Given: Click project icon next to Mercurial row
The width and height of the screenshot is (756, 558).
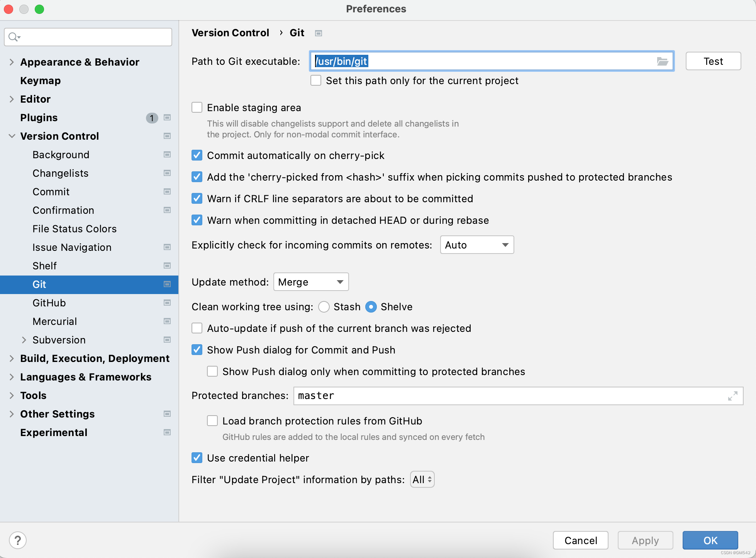Looking at the screenshot, I should point(167,321).
